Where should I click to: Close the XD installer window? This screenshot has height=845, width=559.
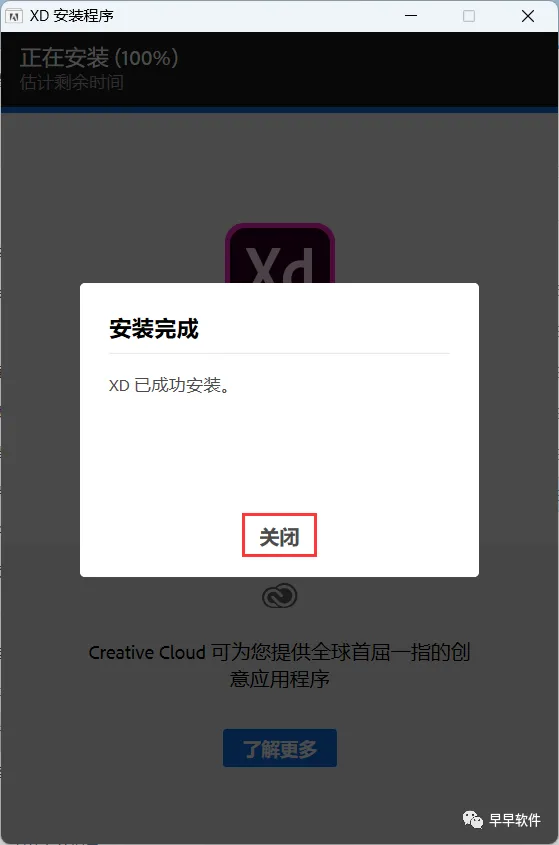528,16
